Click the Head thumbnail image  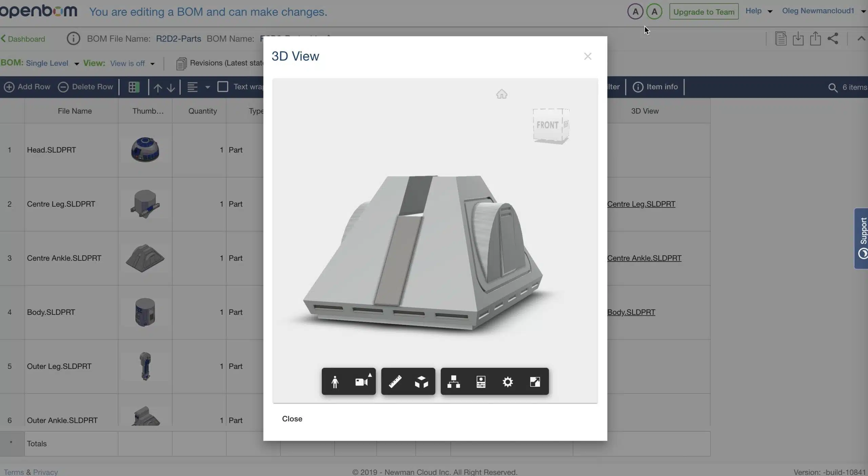145,150
